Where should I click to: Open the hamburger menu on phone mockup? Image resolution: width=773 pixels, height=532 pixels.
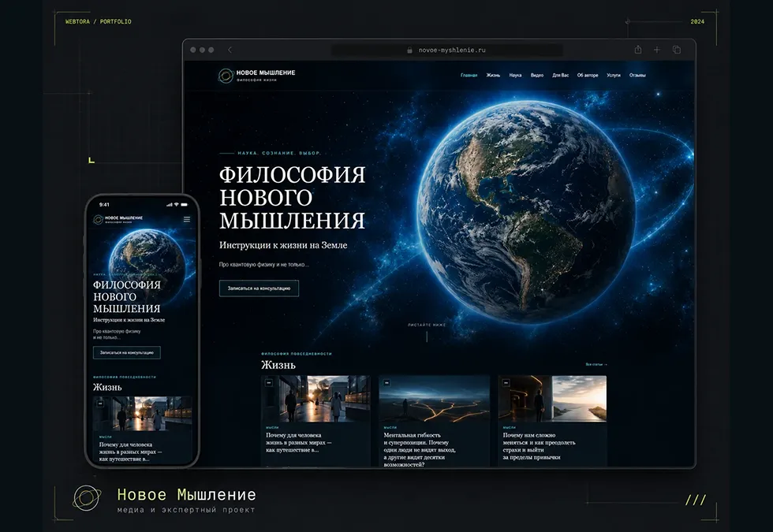[187, 219]
